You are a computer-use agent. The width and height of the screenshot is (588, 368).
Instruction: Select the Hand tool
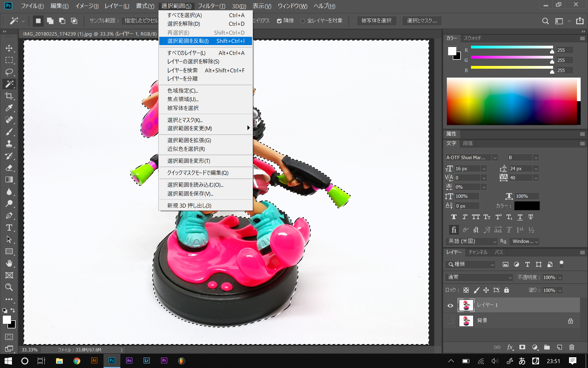(x=9, y=263)
